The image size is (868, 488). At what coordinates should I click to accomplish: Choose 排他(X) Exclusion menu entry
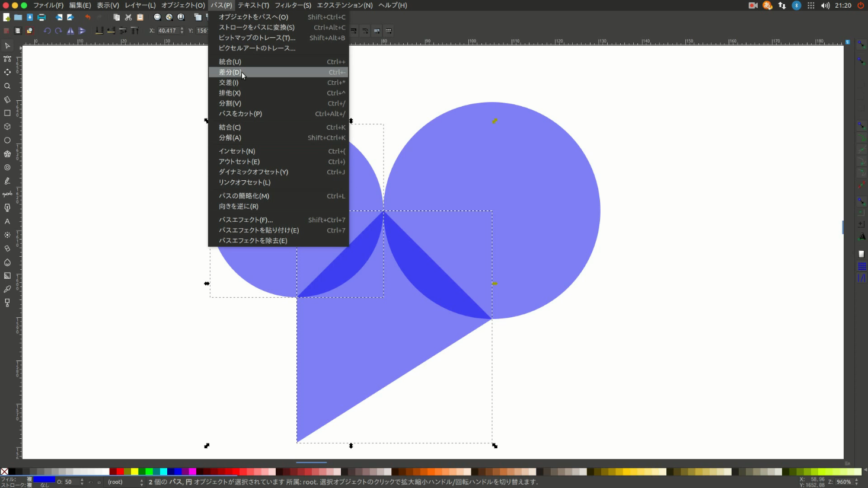tap(278, 93)
